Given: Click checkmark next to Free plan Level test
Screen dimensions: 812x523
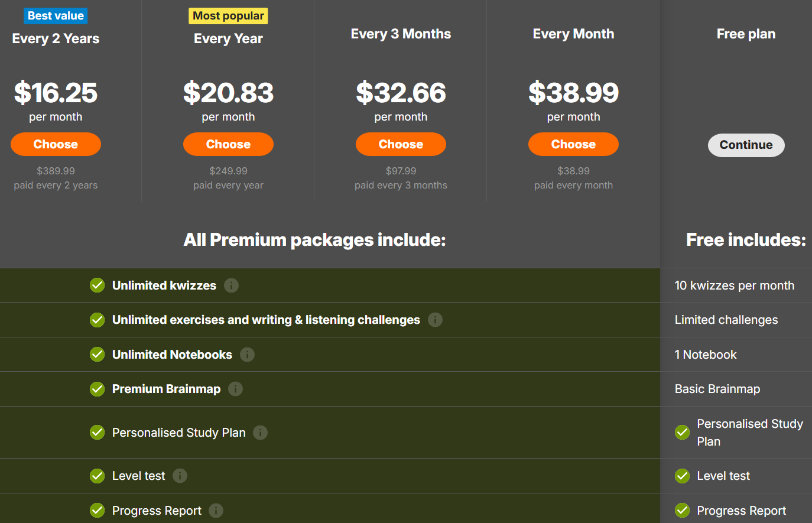Looking at the screenshot, I should tap(682, 476).
